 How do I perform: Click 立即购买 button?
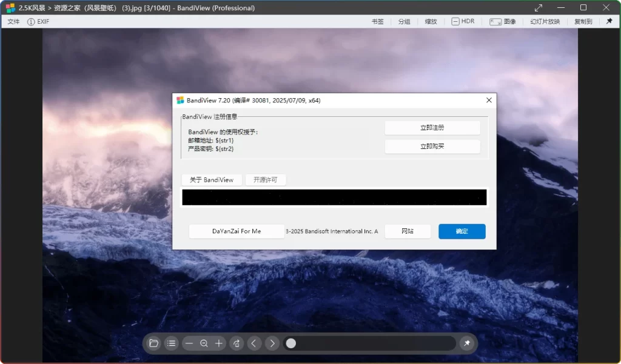[432, 147]
